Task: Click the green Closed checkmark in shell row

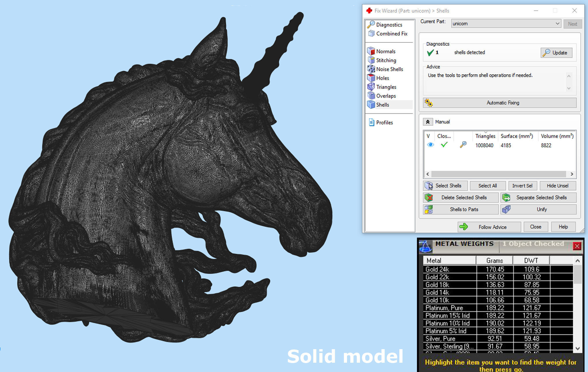Action: 444,145
